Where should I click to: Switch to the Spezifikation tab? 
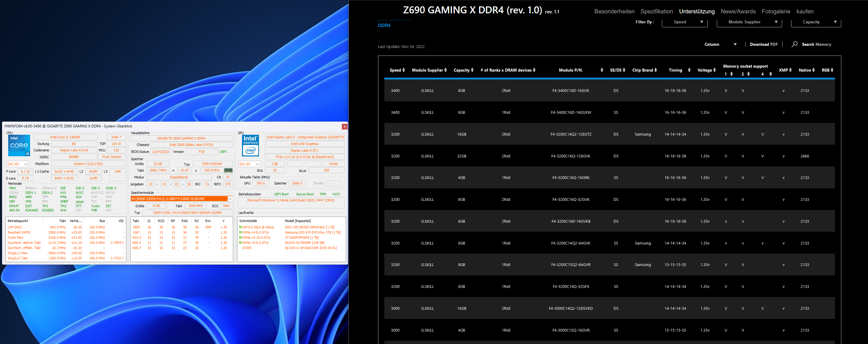pyautogui.click(x=656, y=12)
